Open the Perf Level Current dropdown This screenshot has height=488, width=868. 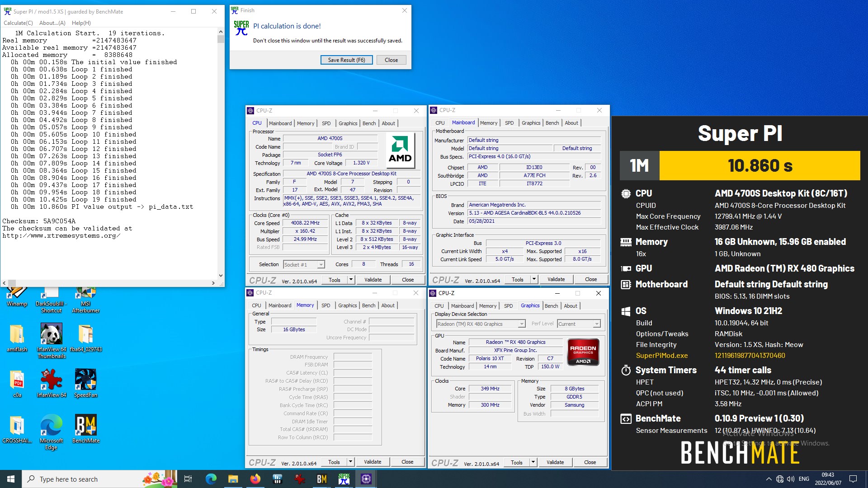tap(597, 324)
